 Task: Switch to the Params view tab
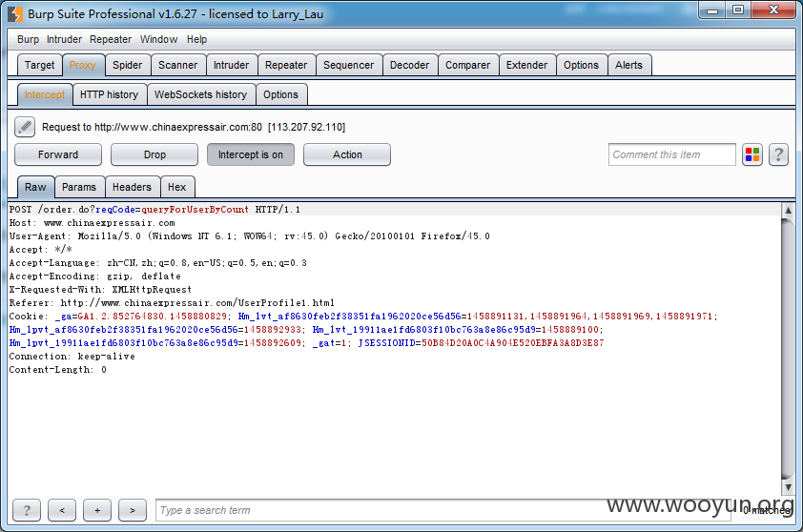tap(79, 187)
